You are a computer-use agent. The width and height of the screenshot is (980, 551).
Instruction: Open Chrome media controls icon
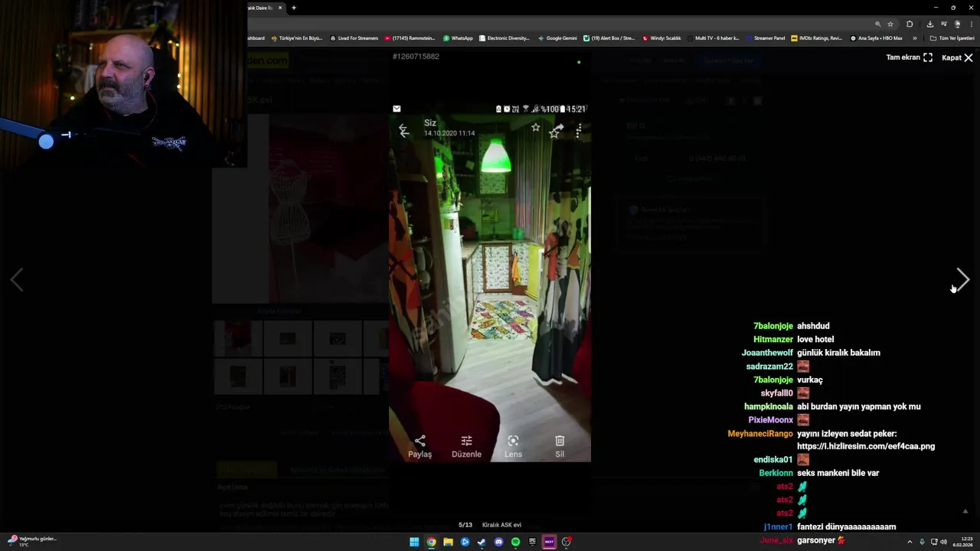pos(944,24)
